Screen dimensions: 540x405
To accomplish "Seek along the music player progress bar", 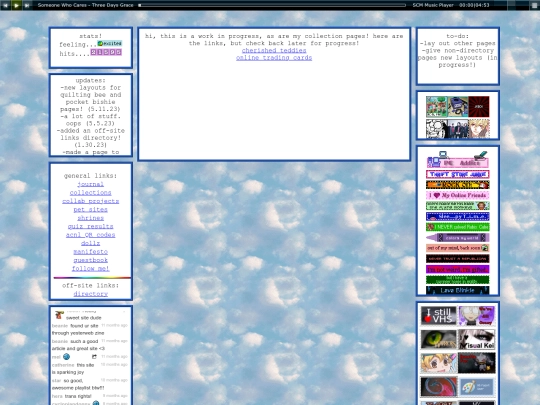I will pyautogui.click(x=272, y=5).
